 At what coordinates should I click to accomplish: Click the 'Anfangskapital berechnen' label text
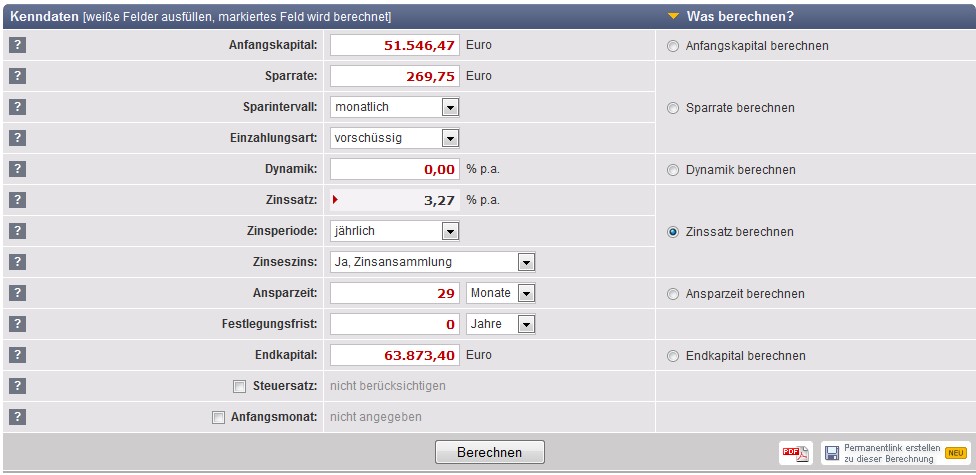point(757,46)
